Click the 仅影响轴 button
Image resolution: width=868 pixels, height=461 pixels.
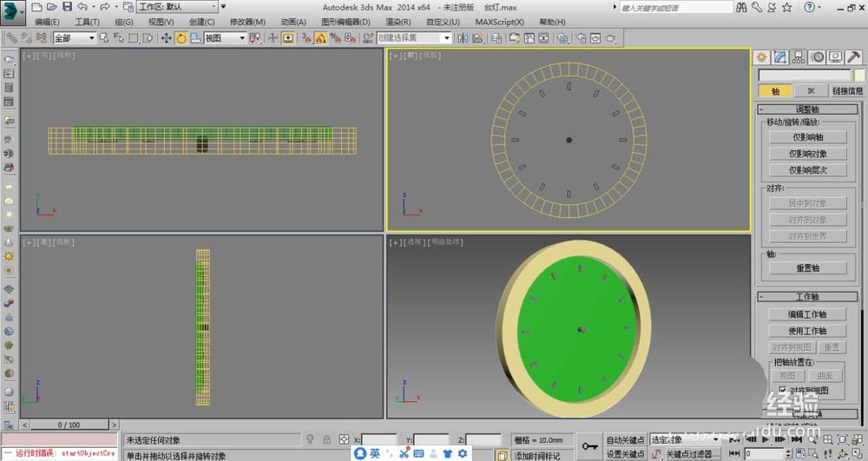(807, 136)
